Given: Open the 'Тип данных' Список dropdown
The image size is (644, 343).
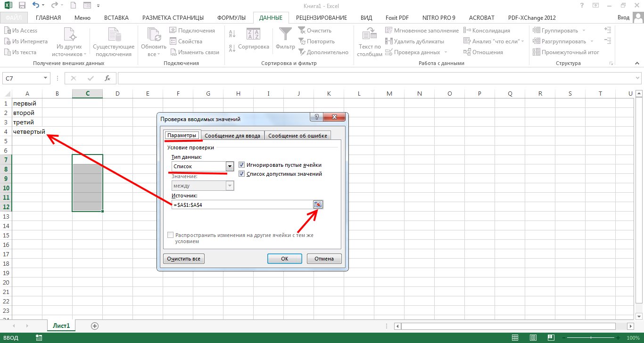Looking at the screenshot, I should tap(230, 166).
